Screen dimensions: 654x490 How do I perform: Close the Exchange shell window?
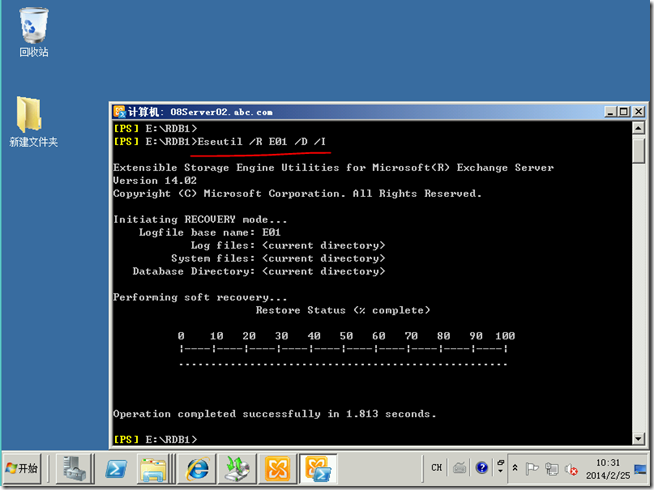[x=638, y=112]
